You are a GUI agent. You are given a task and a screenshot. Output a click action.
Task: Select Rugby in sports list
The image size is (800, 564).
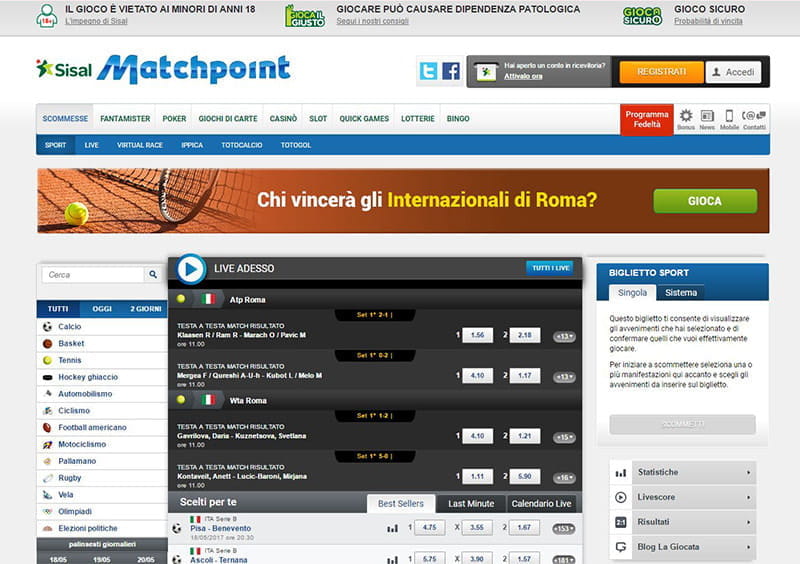coord(102,478)
